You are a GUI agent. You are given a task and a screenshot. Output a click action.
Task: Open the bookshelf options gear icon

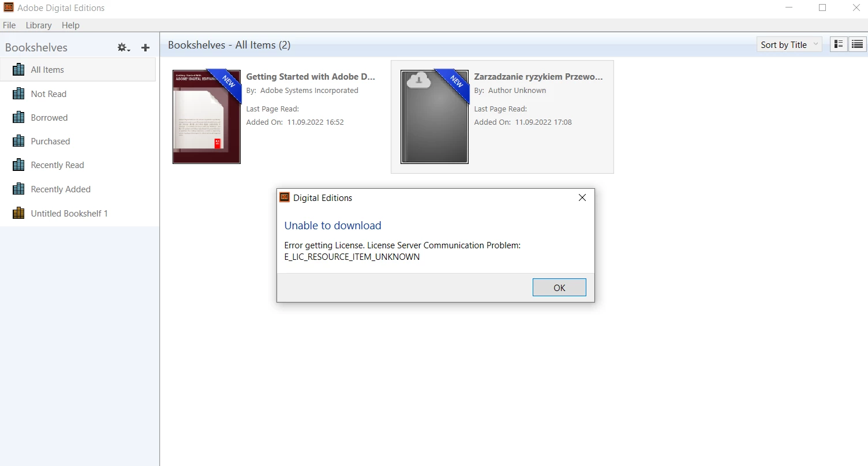point(124,48)
